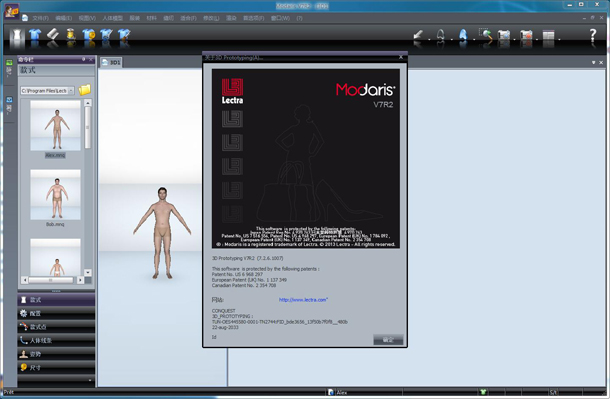Click the T-shirt with pencil icon
Image resolution: width=610 pixels, height=399 pixels.
click(x=124, y=35)
